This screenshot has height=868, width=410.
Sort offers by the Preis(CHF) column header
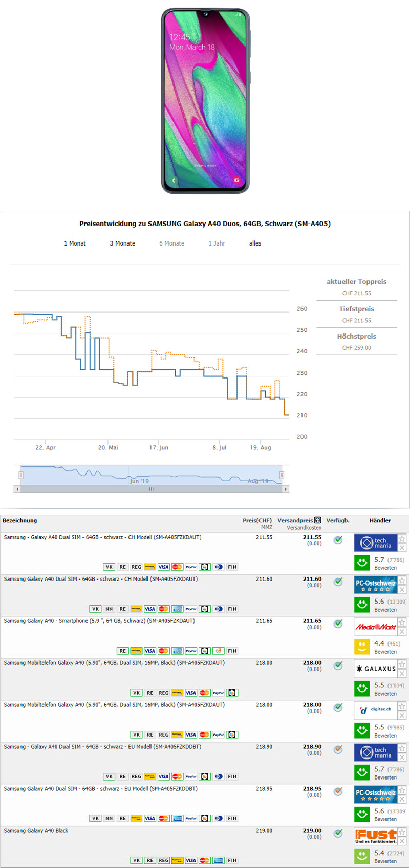click(x=257, y=521)
